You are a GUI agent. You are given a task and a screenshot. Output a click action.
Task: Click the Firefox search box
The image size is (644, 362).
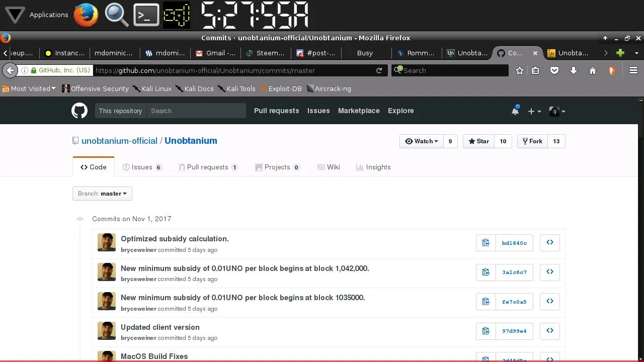click(450, 70)
